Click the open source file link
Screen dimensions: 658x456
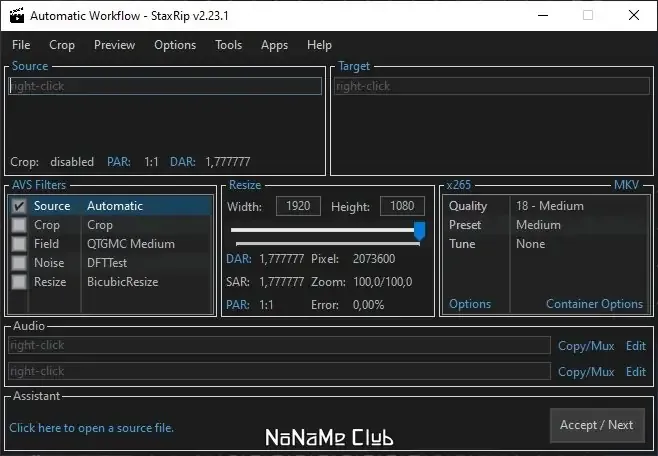pos(91,428)
